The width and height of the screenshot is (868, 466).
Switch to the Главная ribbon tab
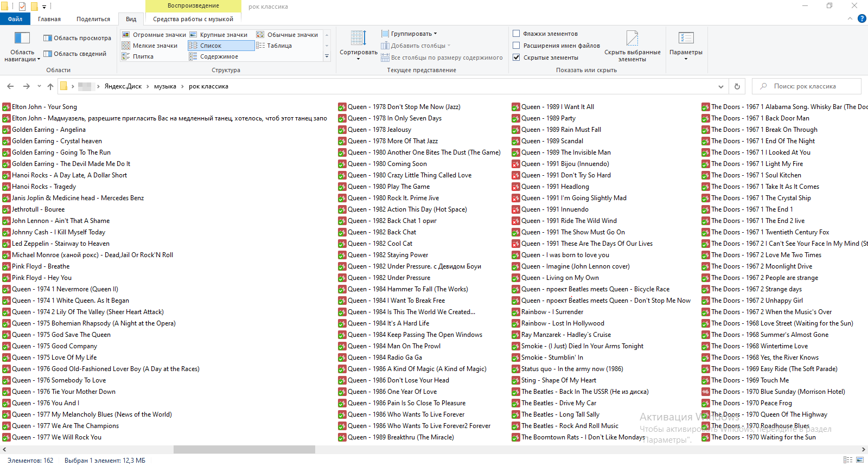click(x=49, y=19)
